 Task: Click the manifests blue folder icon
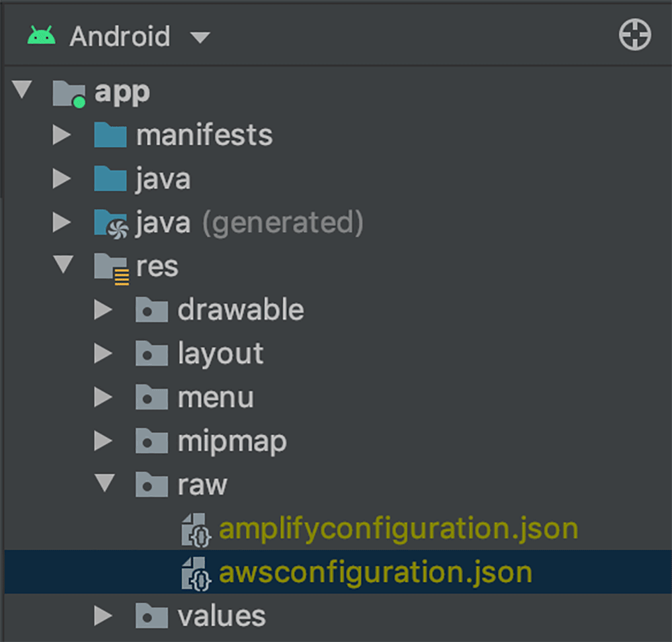(110, 135)
